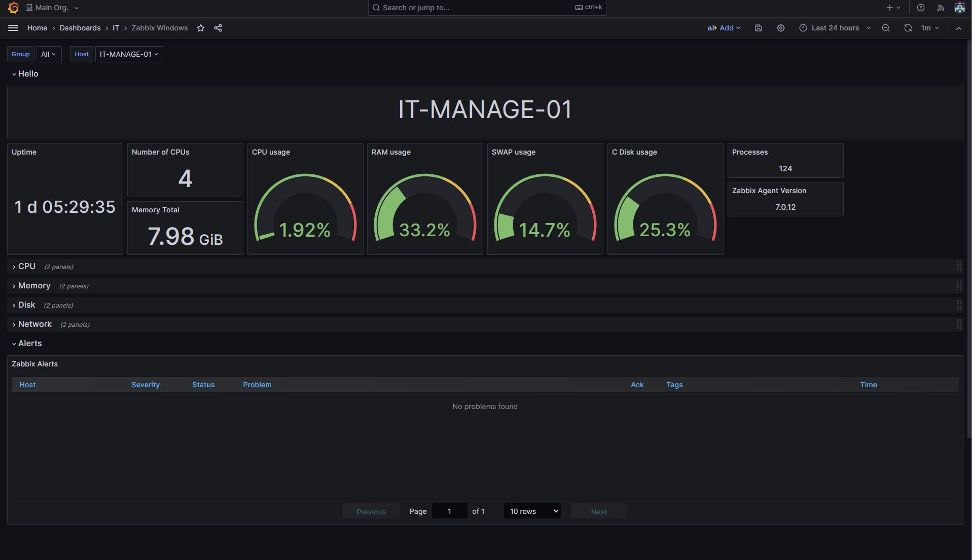This screenshot has height=560, width=972.
Task: Expand the Disk row
Action: coord(23,305)
